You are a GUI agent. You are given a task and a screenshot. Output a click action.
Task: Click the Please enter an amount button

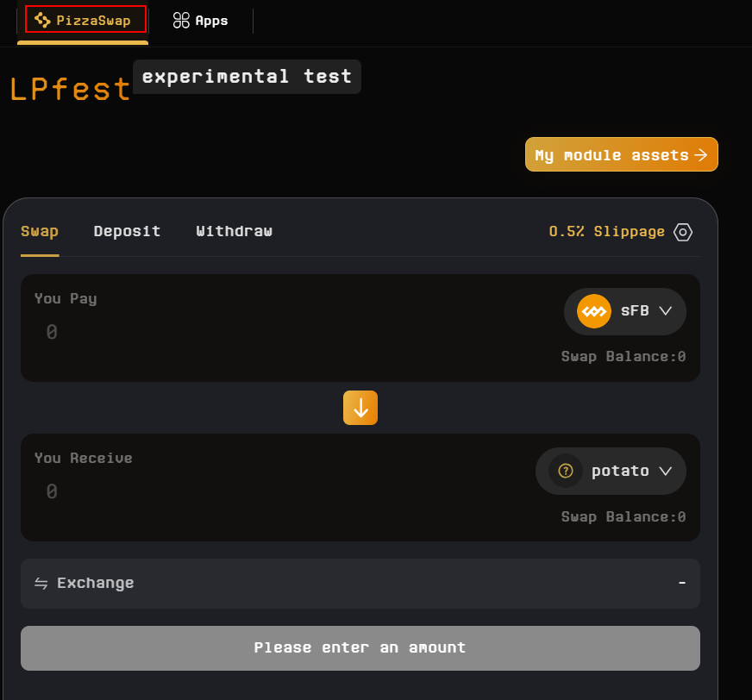(x=360, y=647)
